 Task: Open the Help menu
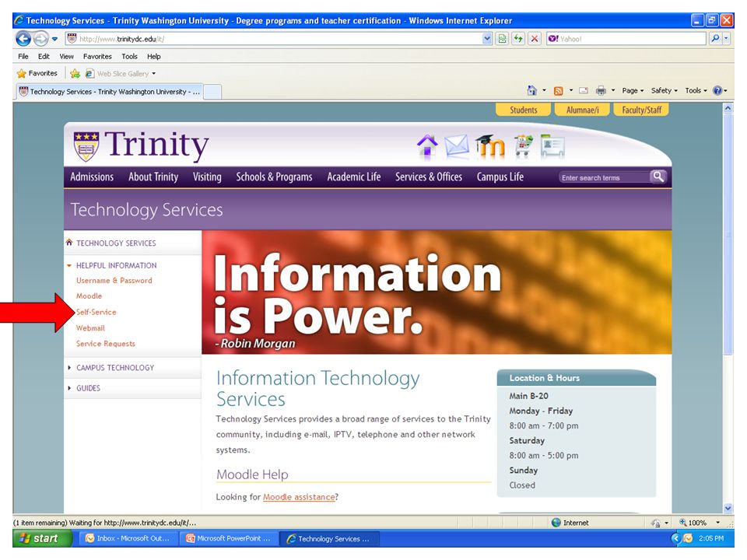[153, 56]
